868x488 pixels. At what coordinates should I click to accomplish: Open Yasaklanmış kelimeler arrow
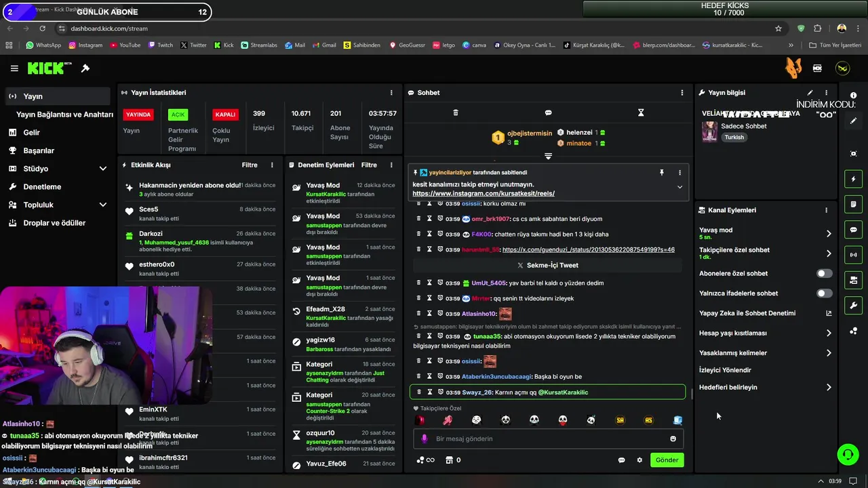(829, 353)
